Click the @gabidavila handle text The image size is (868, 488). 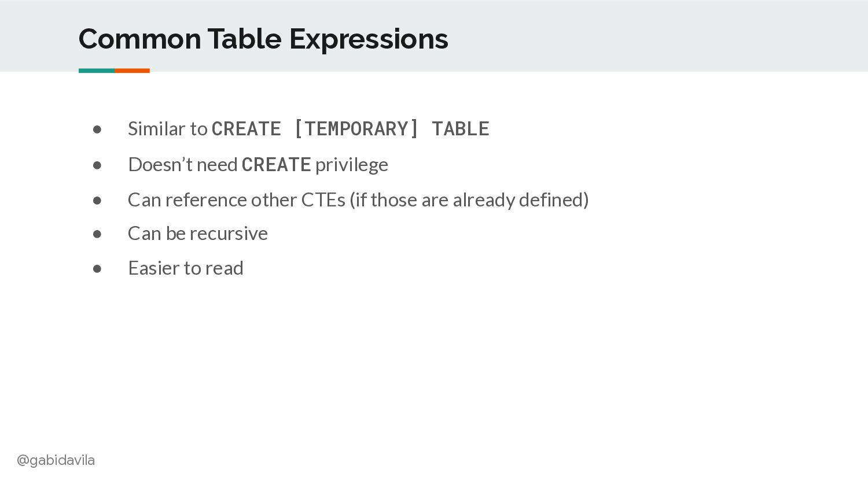56,460
